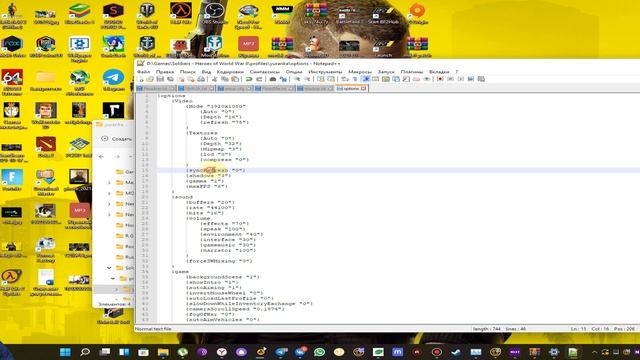This screenshot has width=640, height=360.
Task: Click the New file icon in Notepad++ toolbar
Action: [140, 79]
